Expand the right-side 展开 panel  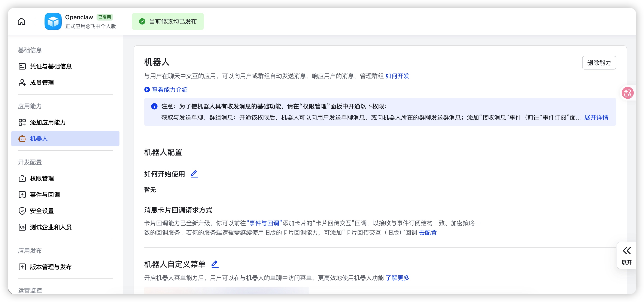[x=626, y=255]
